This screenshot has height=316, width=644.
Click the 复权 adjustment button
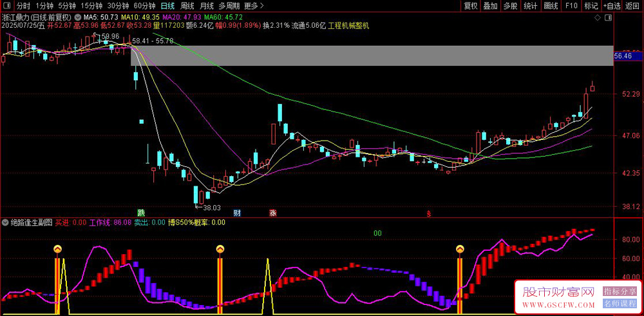(471, 6)
